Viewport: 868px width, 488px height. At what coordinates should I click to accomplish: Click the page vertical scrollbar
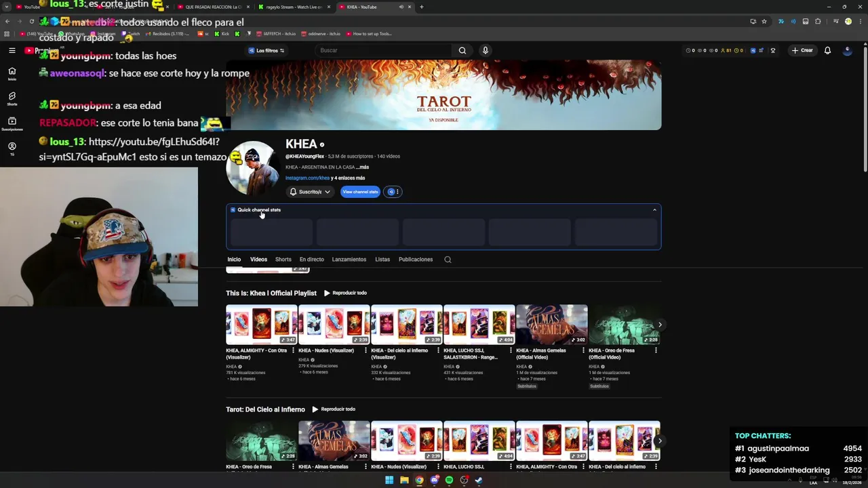pos(865,108)
